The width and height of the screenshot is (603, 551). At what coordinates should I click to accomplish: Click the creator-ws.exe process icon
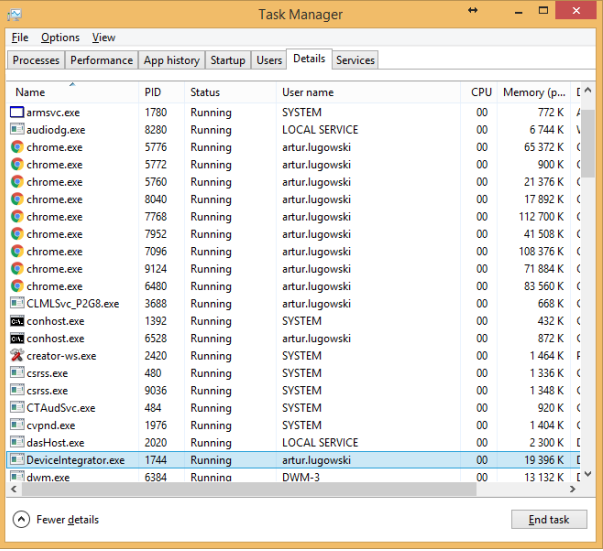tap(17, 356)
